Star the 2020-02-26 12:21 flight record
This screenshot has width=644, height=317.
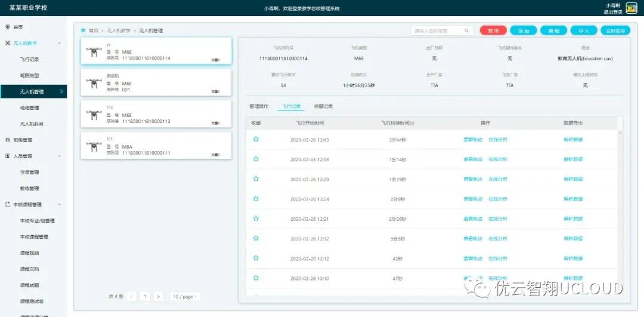pyautogui.click(x=256, y=218)
